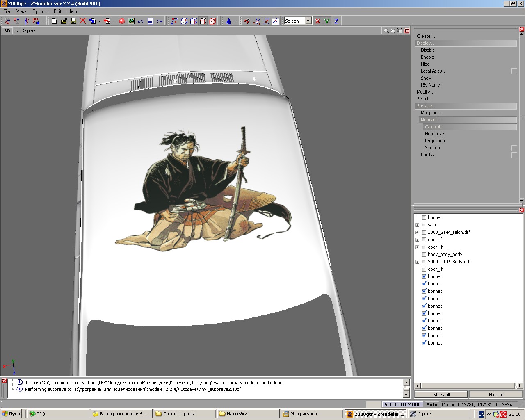Click the Hide all button

(496, 395)
